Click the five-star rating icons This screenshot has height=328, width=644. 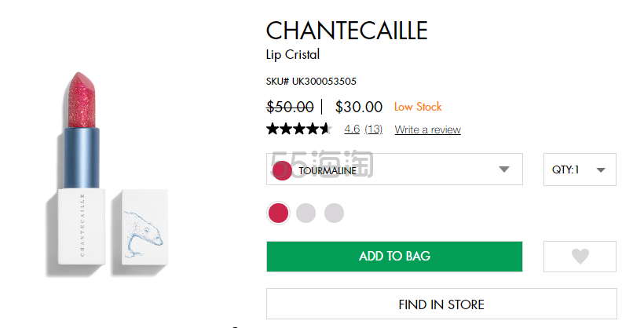pos(298,129)
